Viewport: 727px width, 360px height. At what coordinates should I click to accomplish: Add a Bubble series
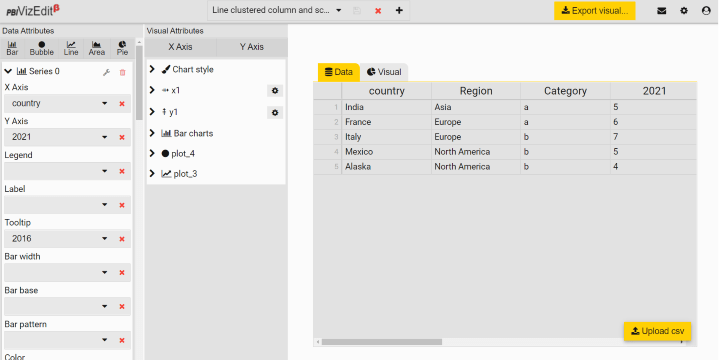click(x=42, y=48)
